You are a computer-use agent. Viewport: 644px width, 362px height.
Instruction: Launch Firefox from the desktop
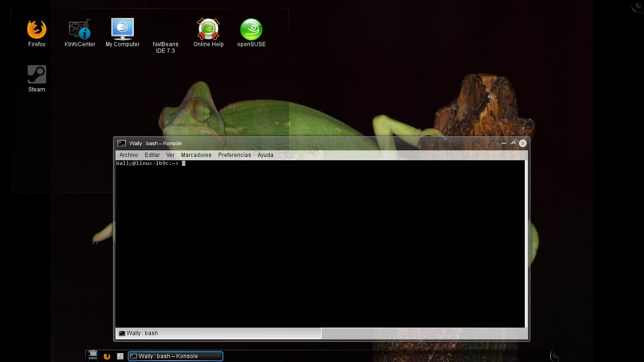pyautogui.click(x=36, y=29)
